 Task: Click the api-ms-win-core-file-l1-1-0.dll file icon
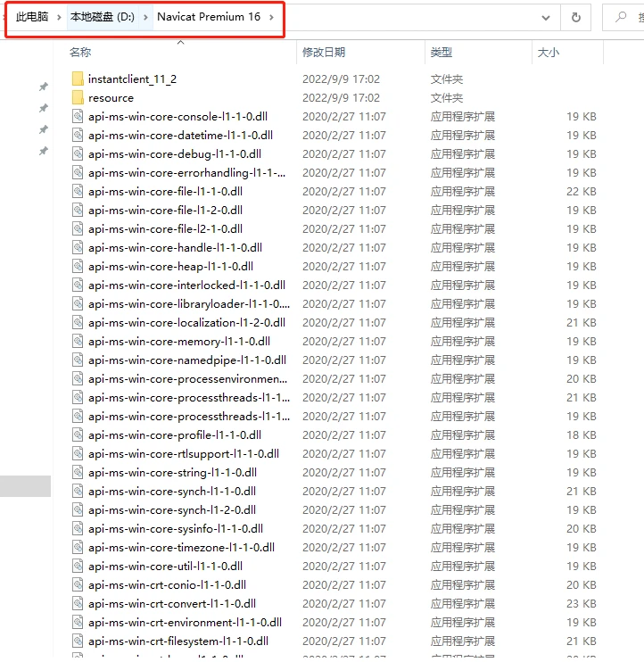(78, 191)
